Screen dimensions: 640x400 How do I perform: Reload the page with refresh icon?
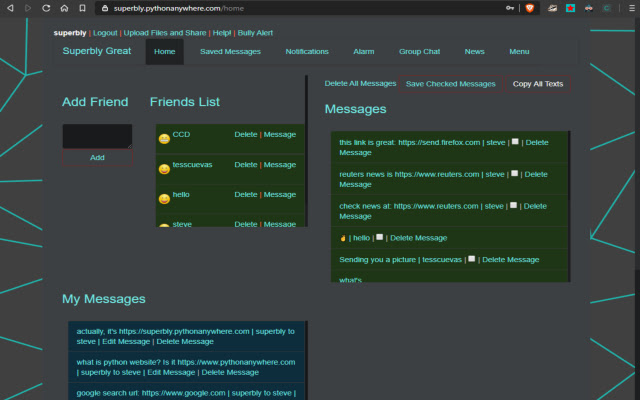46,8
